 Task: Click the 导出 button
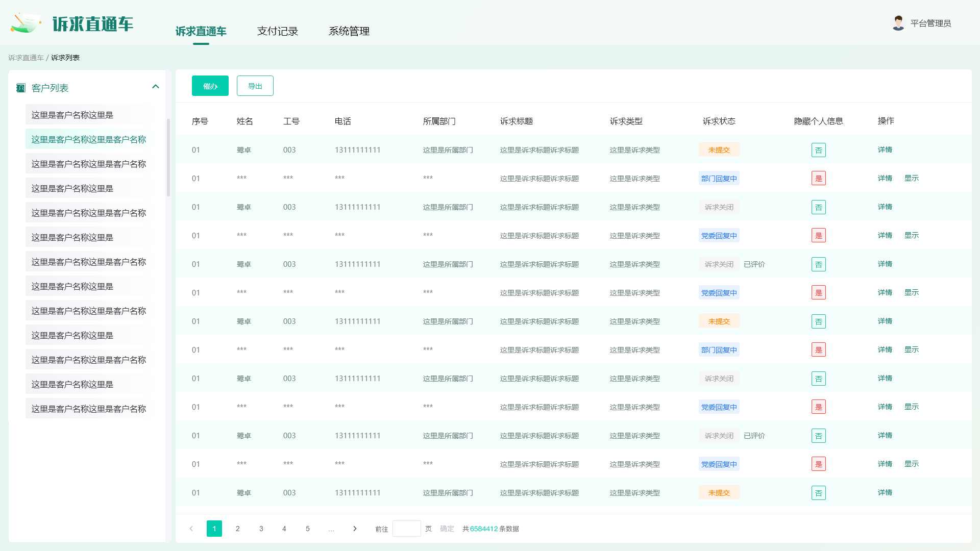(255, 86)
